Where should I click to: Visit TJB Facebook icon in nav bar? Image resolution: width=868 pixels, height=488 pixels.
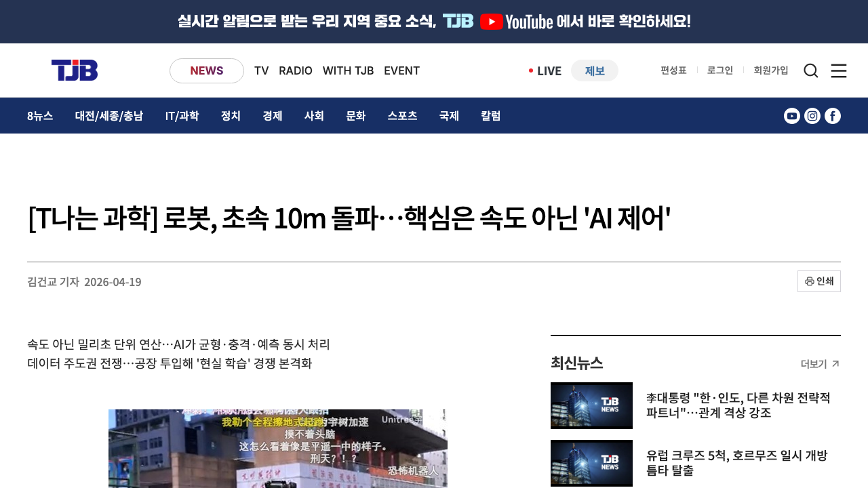click(x=833, y=116)
